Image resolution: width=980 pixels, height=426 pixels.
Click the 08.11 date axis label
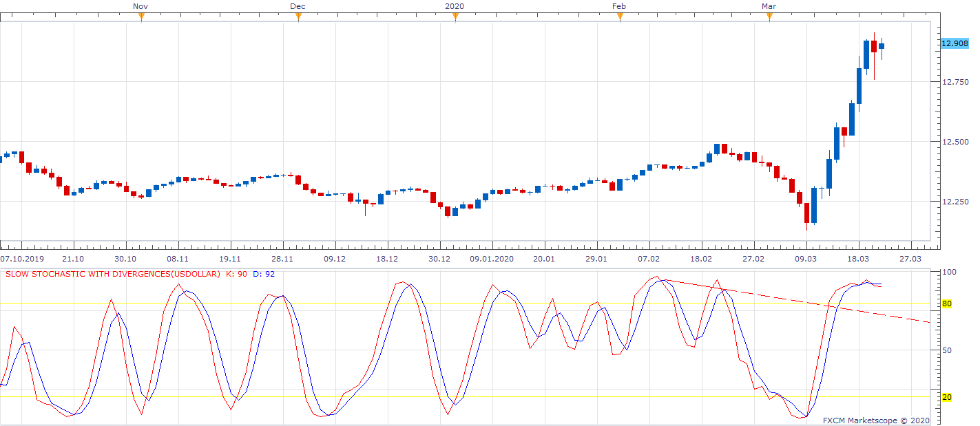178,259
